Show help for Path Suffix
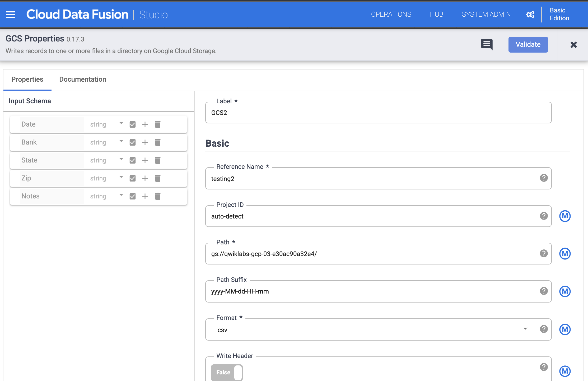Screen dimensions: 588x381 pyautogui.click(x=544, y=291)
